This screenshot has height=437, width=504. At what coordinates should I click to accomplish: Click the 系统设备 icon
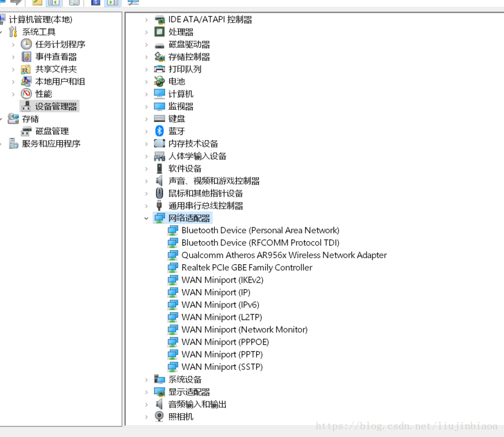160,380
